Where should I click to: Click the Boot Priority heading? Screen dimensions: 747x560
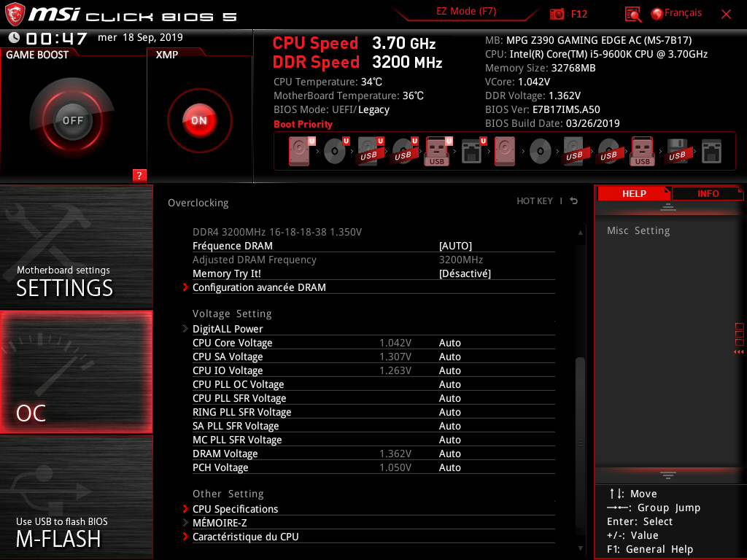303,124
